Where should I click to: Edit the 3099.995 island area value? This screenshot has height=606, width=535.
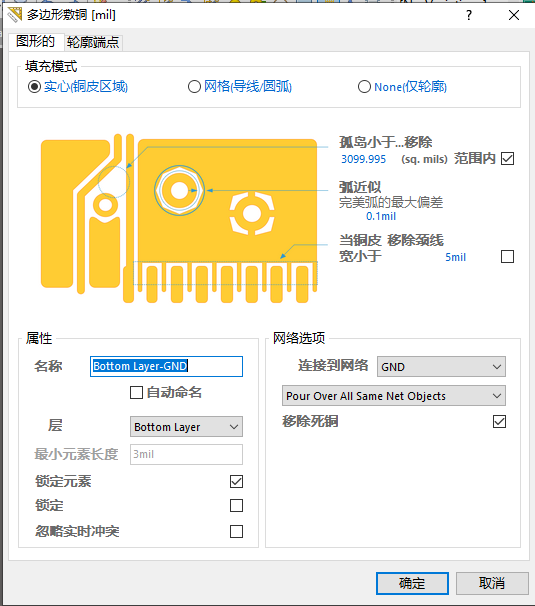click(363, 159)
